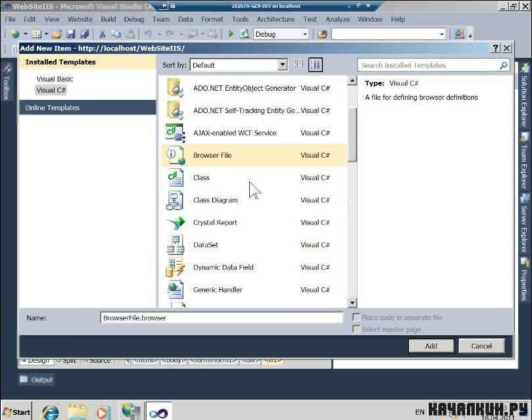532x420 pixels.
Task: Click the Copy toolbar icon
Action: (116, 34)
